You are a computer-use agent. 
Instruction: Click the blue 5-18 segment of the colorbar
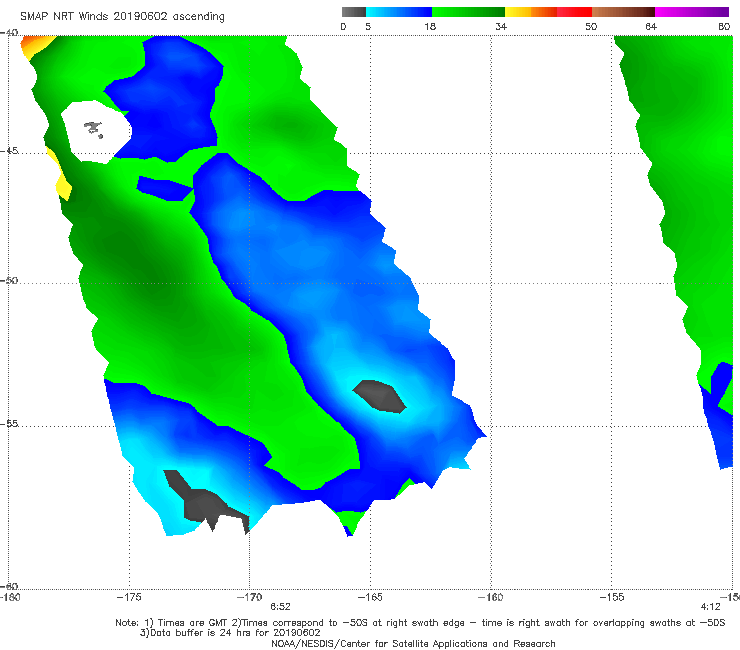click(399, 12)
